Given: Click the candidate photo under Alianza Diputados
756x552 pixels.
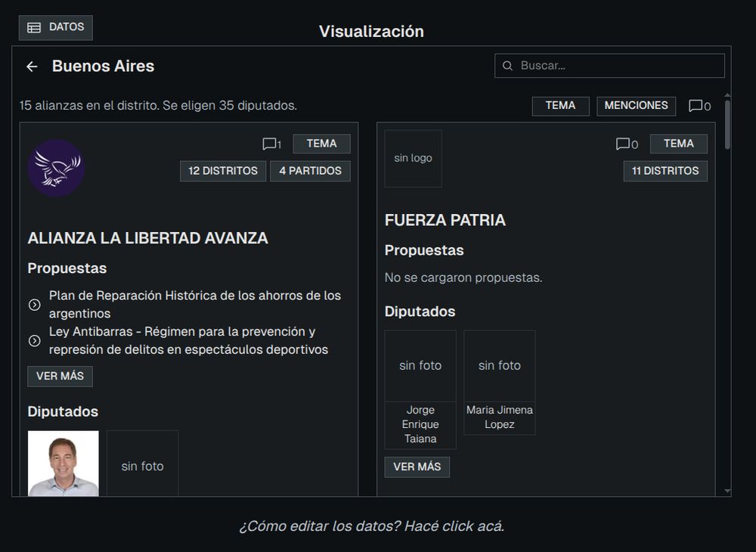Looking at the screenshot, I should click(x=63, y=463).
